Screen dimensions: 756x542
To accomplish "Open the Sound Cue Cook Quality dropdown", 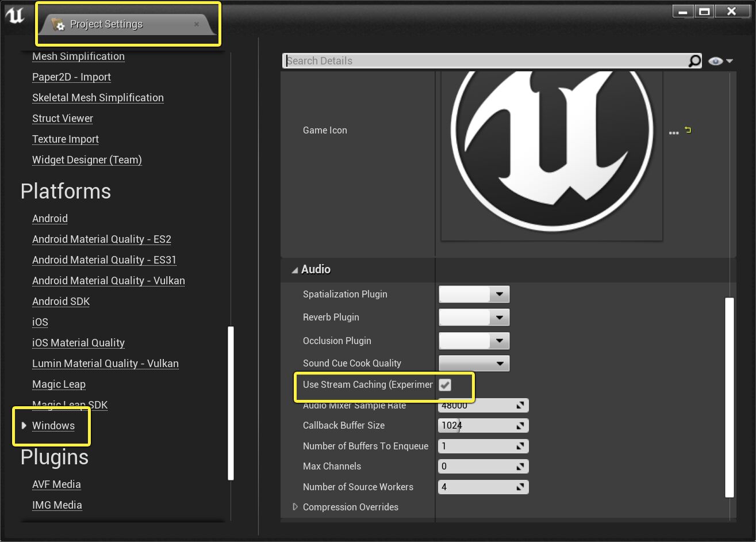I will 474,363.
